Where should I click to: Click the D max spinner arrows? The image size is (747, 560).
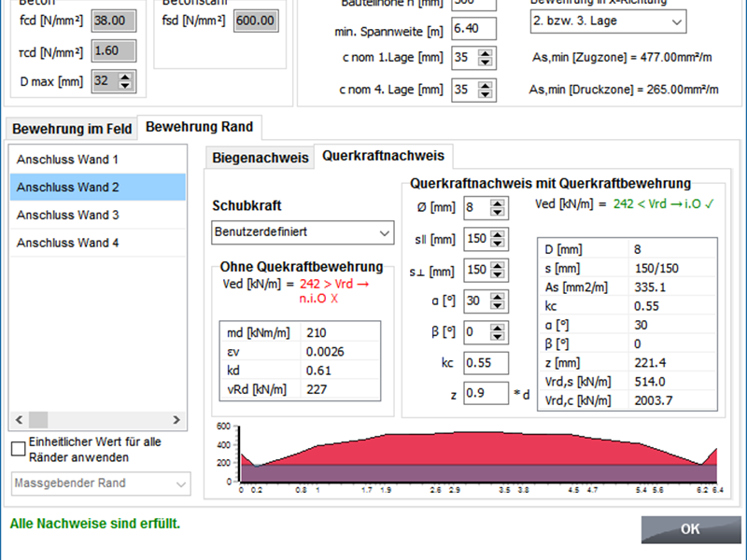pyautogui.click(x=126, y=81)
